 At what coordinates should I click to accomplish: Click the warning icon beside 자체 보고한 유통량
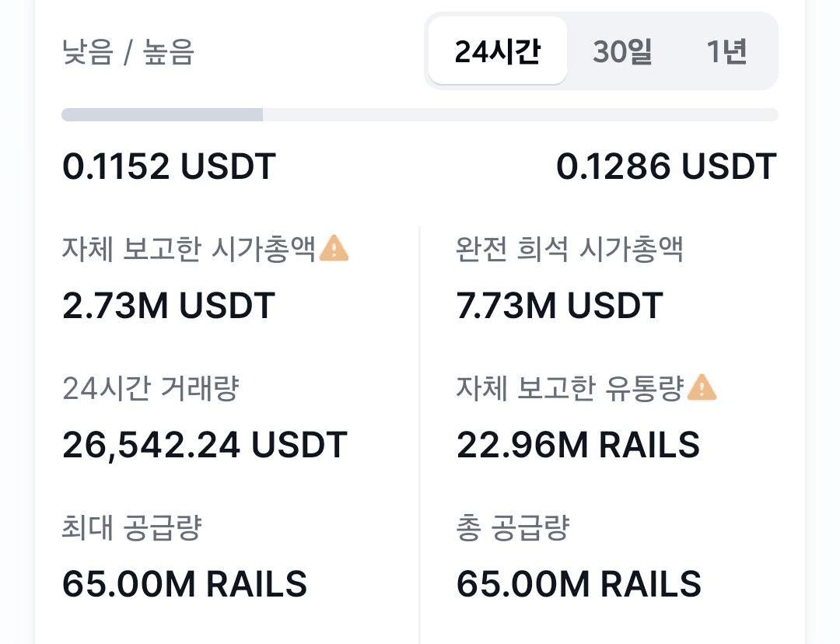click(x=702, y=387)
